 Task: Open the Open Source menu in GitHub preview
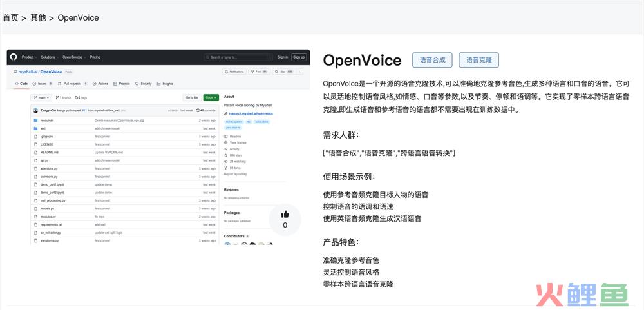tap(74, 57)
